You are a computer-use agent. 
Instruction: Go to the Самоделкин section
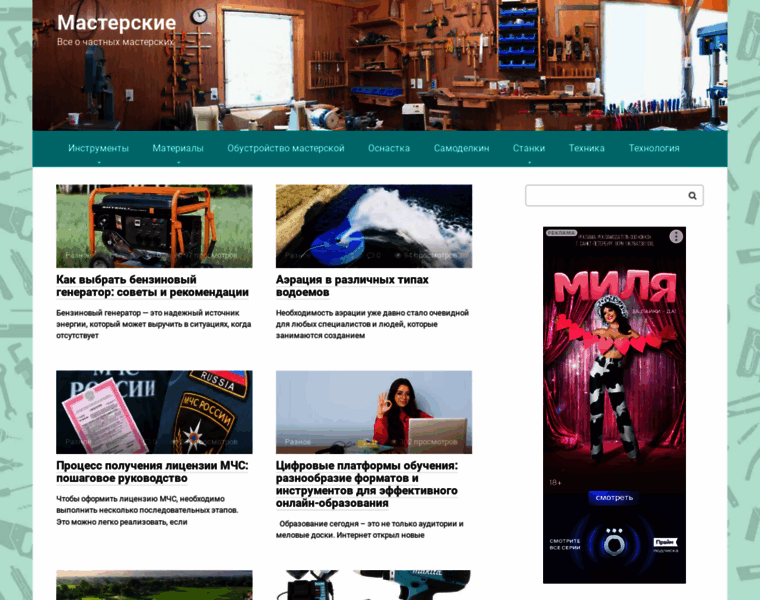tap(461, 148)
